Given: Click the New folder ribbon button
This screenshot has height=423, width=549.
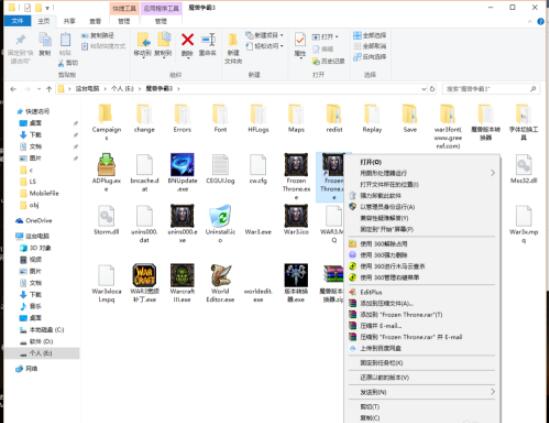Looking at the screenshot, I should tap(233, 48).
